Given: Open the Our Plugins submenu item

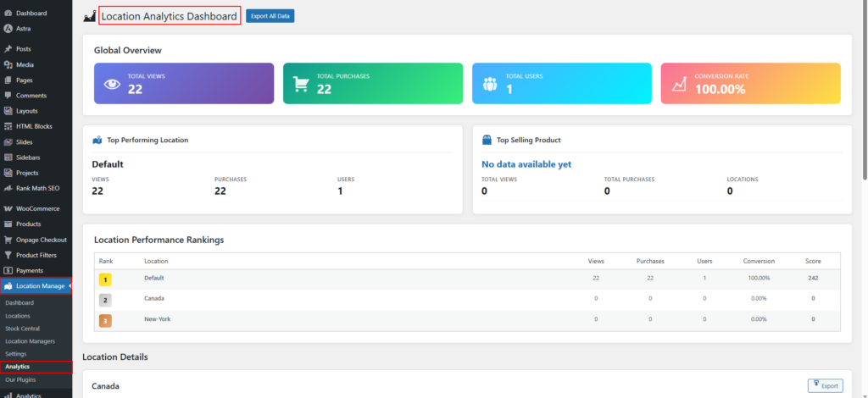Looking at the screenshot, I should click(20, 379).
